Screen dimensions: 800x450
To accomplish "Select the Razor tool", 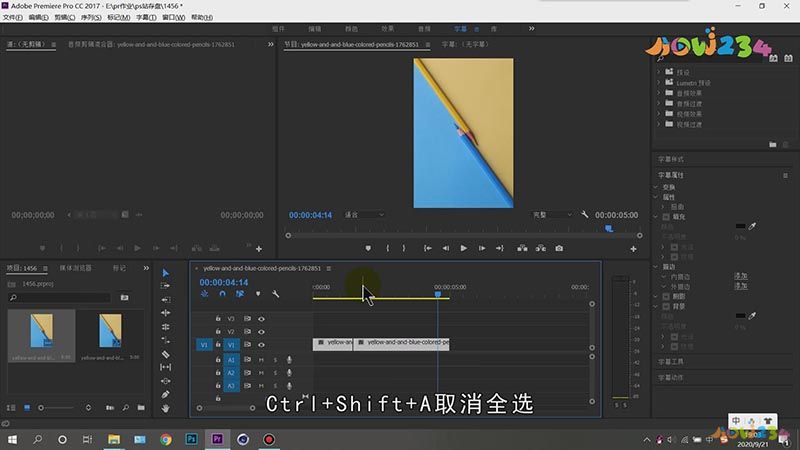I will coord(165,354).
